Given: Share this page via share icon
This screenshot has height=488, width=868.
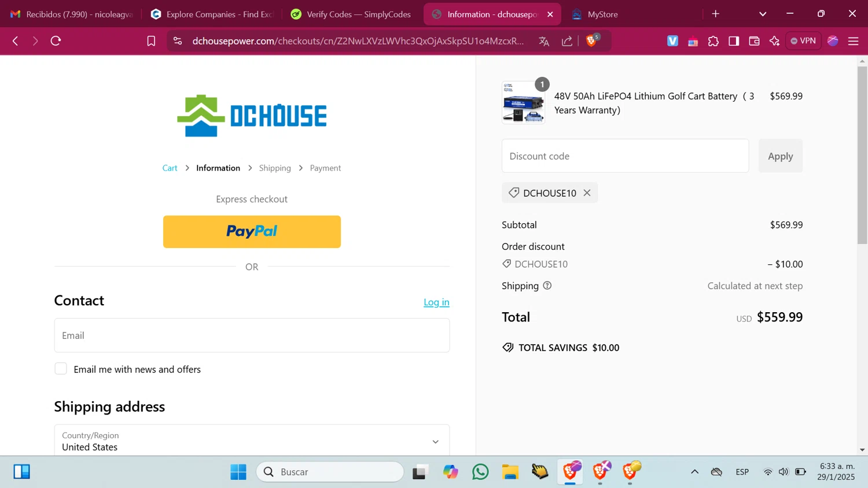Looking at the screenshot, I should 567,41.
